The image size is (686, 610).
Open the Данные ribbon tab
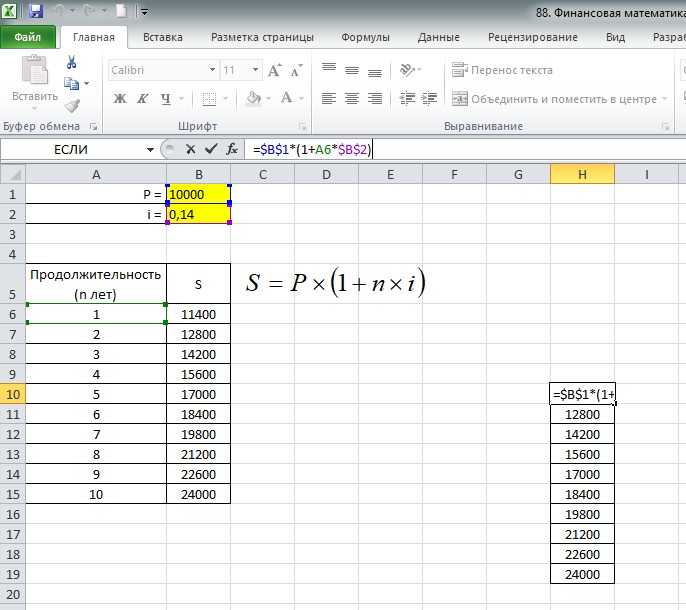438,37
